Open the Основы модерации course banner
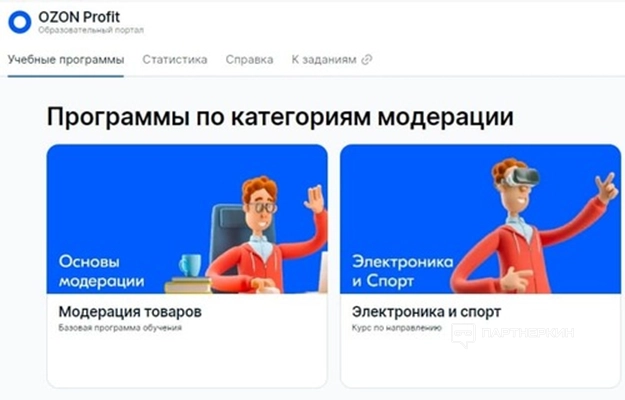The width and height of the screenshot is (625, 400). [x=187, y=219]
